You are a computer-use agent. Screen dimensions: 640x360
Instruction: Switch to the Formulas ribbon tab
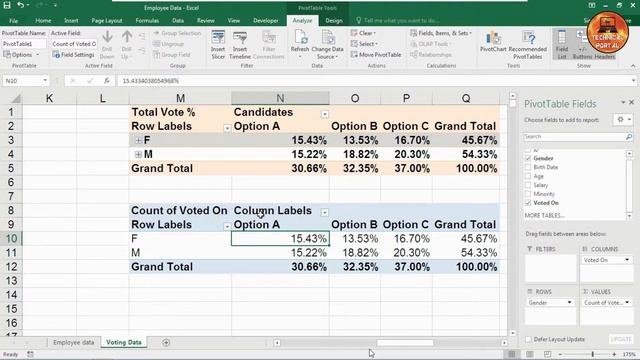147,20
